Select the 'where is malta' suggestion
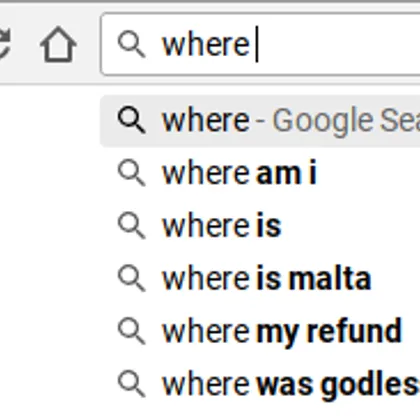The width and height of the screenshot is (420, 420). (x=260, y=278)
